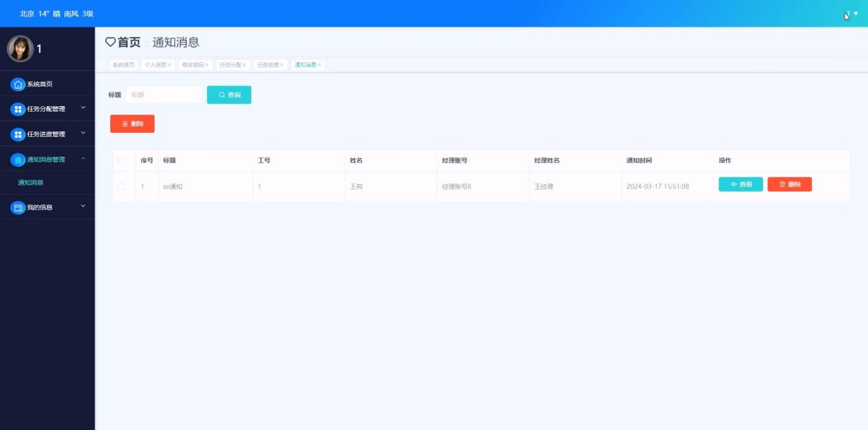This screenshot has width=868, height=430.
Task: Open the user dropdown arrow at top right
Action: tap(856, 14)
